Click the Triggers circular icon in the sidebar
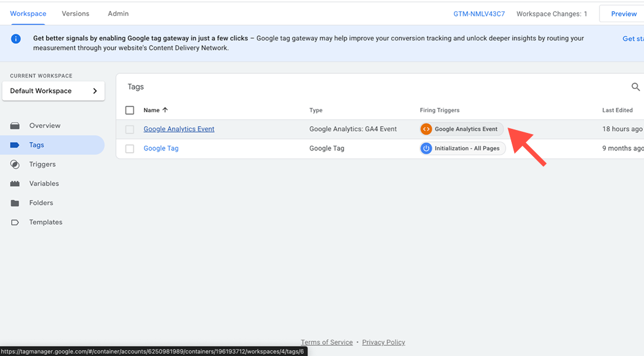Screen dimensions: 644x356 (x=15, y=165)
